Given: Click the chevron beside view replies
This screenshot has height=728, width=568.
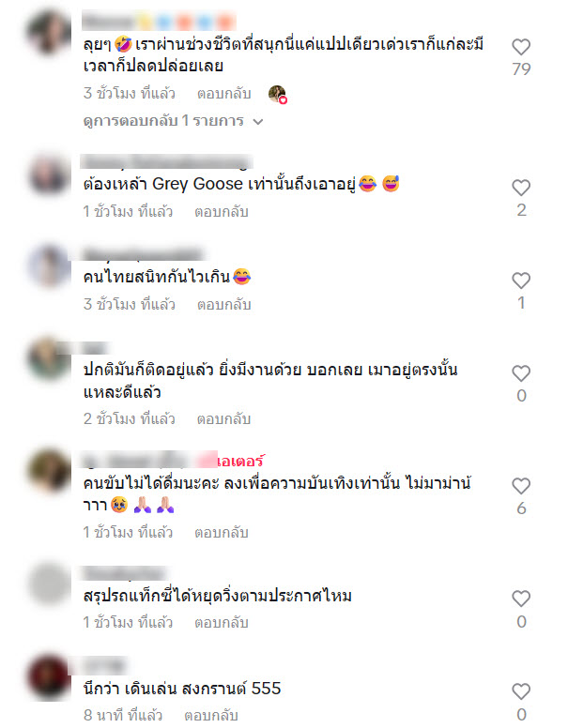Looking at the screenshot, I should (x=258, y=122).
